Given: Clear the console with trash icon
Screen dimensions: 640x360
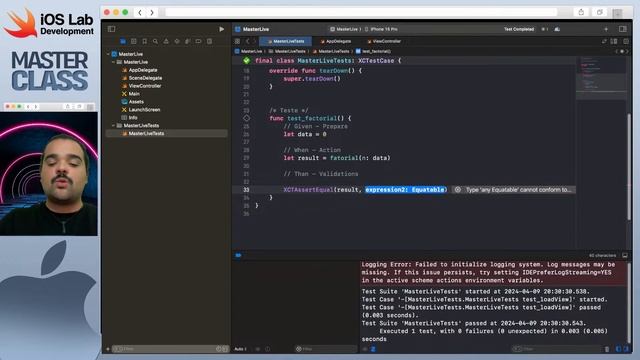Looking at the screenshot, I should [x=607, y=349].
